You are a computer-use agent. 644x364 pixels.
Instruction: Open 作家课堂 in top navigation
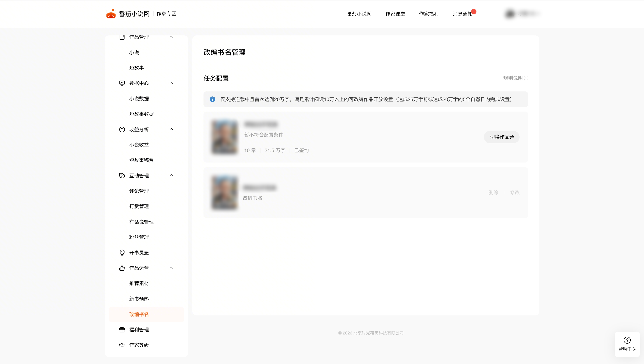(x=395, y=14)
